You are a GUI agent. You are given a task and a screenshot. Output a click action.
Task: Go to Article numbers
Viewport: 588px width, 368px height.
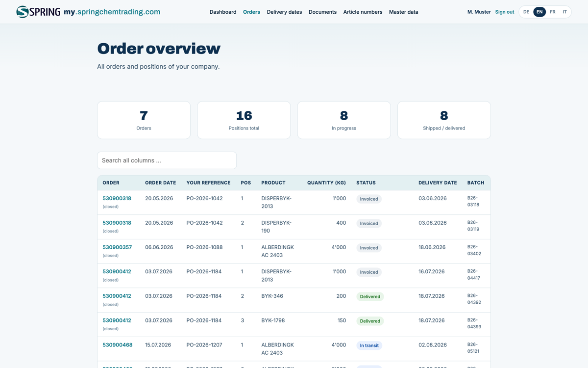point(363,12)
